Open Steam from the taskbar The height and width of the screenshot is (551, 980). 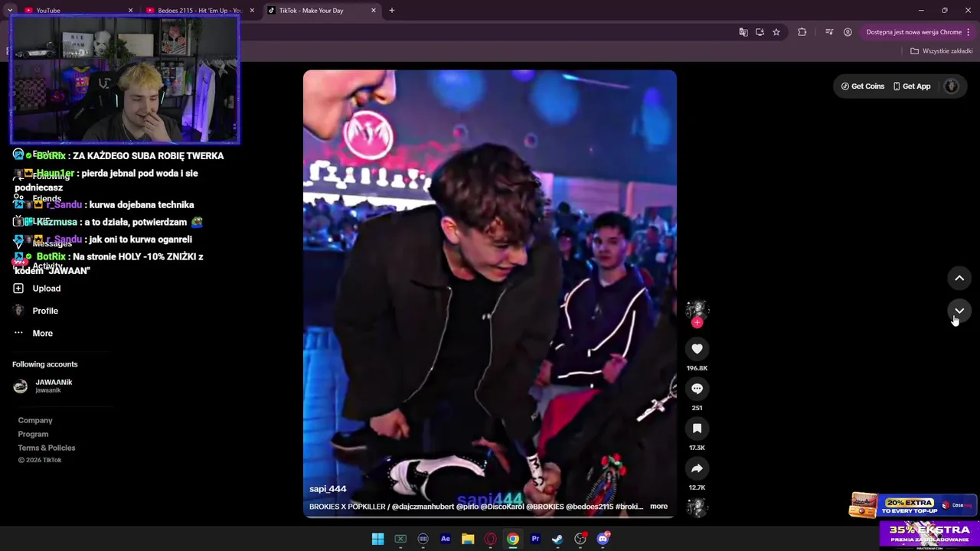(x=557, y=539)
